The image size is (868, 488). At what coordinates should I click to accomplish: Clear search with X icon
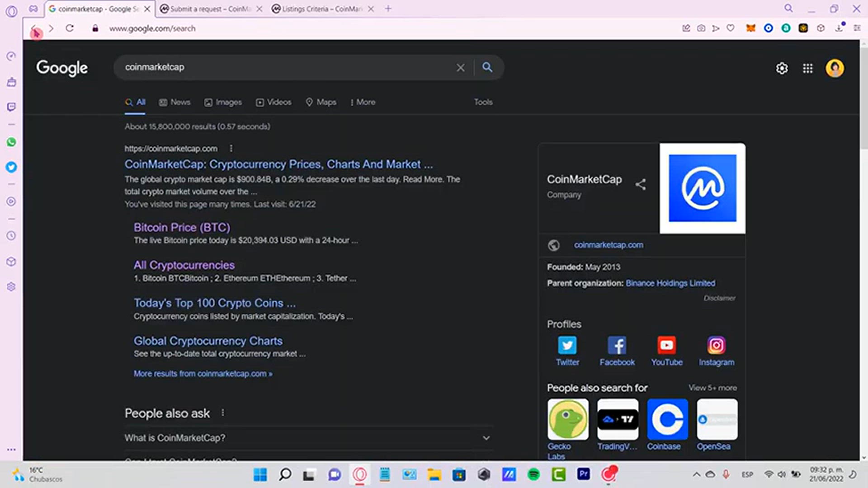coord(460,68)
